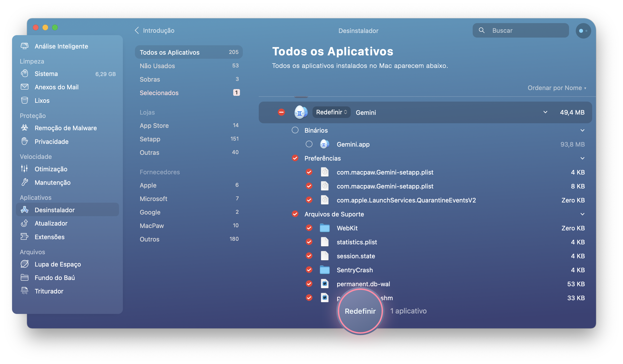Click the Fundo do Baú folder icon
Viewport: 623px width, 364px height.
25,278
